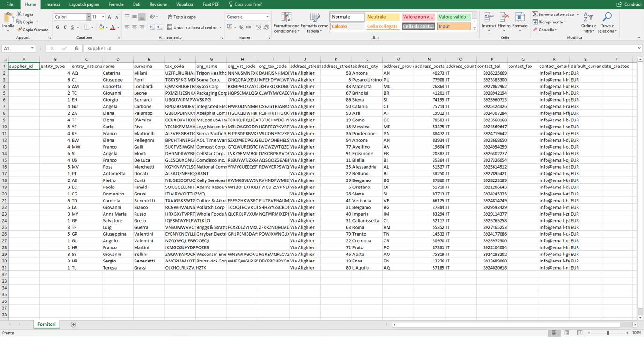Click the Condividi share button
This screenshot has width=644, height=337.
coord(629,4)
